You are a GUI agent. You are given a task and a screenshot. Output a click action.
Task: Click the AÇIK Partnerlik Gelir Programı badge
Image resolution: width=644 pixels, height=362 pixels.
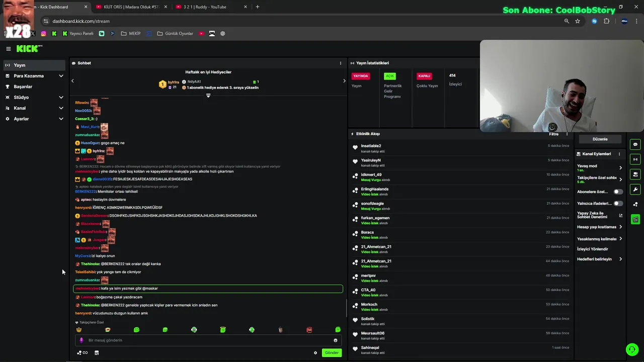(390, 76)
